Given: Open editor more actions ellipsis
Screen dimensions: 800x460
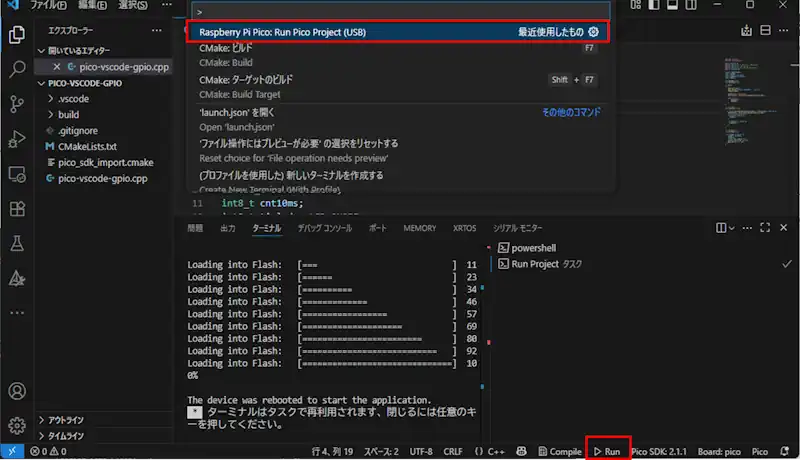Looking at the screenshot, I should pyautogui.click(x=784, y=31).
